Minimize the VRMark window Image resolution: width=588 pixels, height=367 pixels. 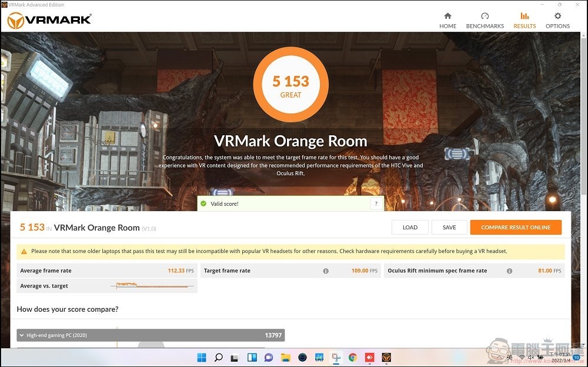543,5
